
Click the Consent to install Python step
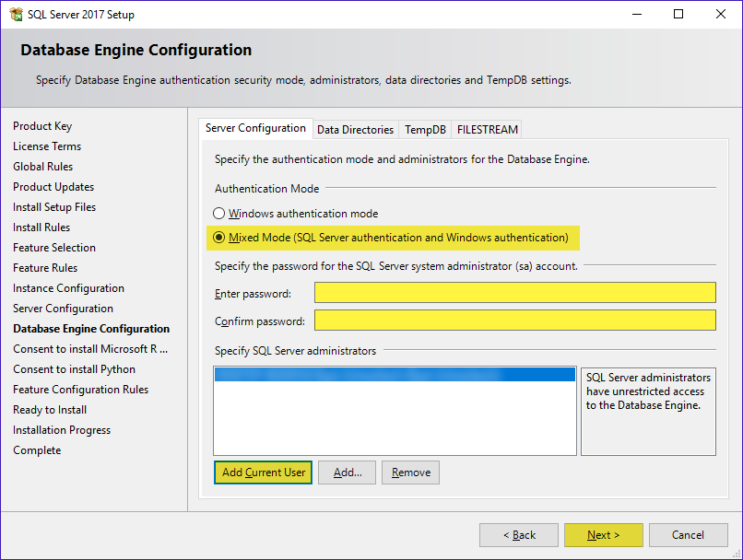point(75,369)
